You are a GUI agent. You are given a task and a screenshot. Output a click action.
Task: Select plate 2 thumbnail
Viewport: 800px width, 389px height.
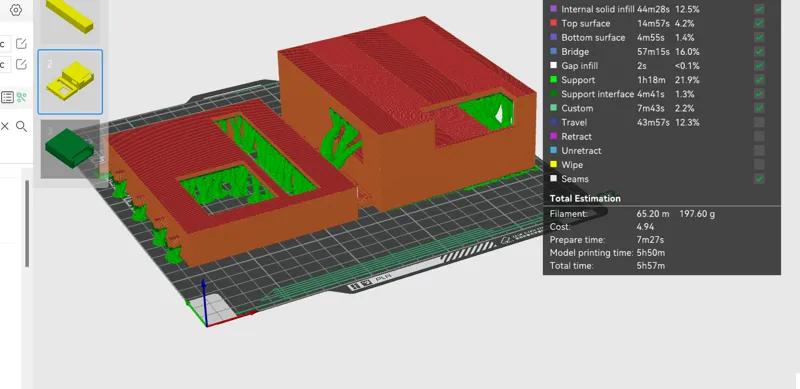(x=70, y=82)
